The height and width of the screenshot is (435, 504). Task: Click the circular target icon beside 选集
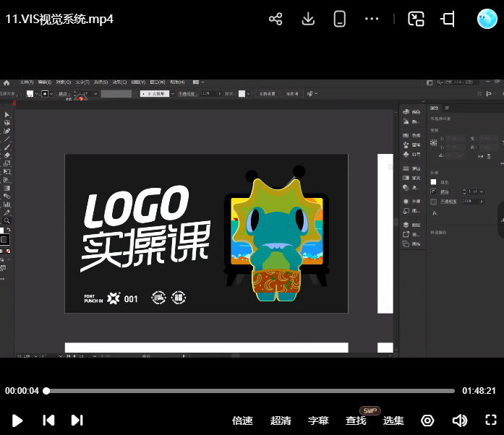[427, 421]
